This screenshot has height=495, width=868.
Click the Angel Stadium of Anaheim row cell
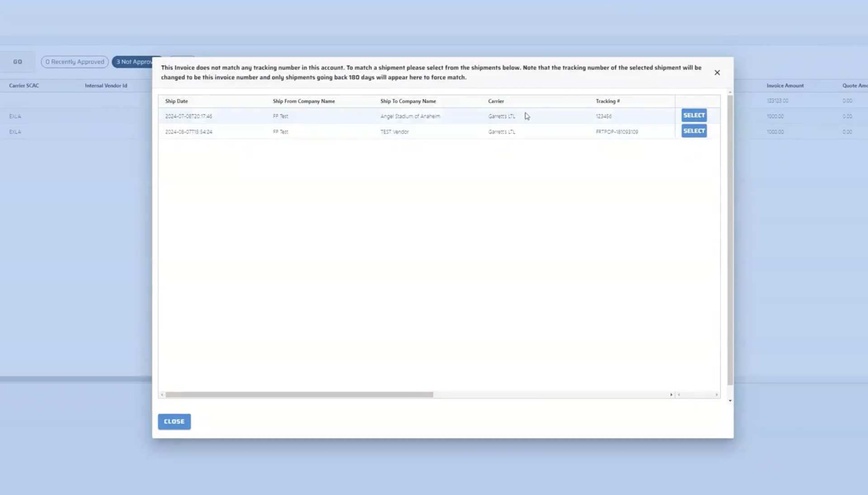tap(410, 116)
